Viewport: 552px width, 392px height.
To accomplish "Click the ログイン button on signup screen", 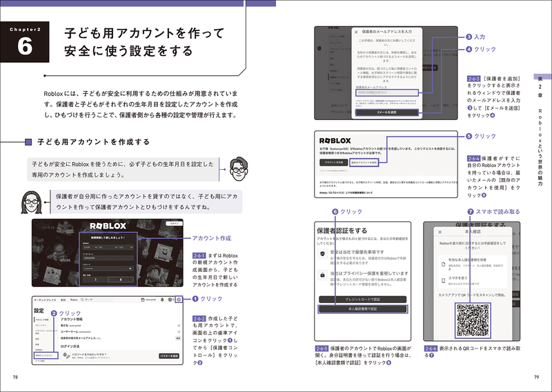I will point(174,224).
